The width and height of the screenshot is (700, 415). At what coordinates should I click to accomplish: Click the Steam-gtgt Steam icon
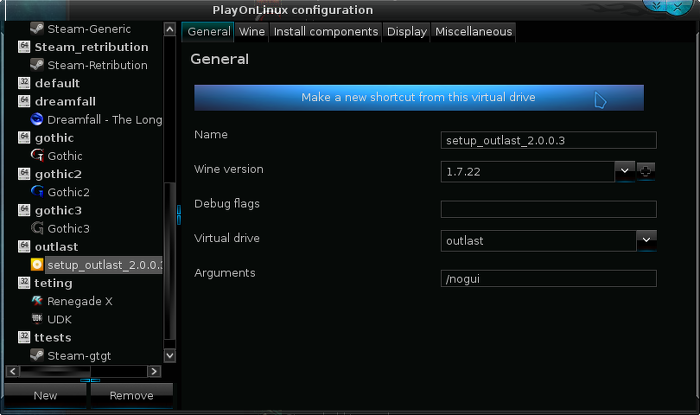click(x=37, y=355)
